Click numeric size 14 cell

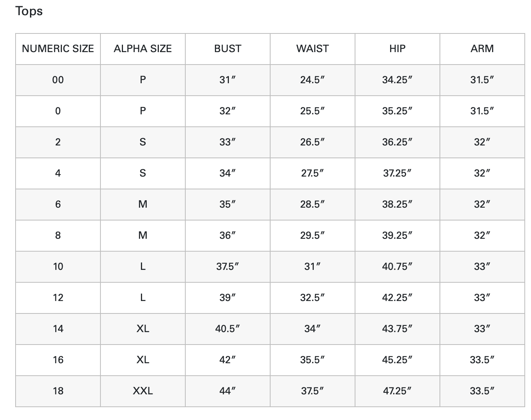point(58,329)
